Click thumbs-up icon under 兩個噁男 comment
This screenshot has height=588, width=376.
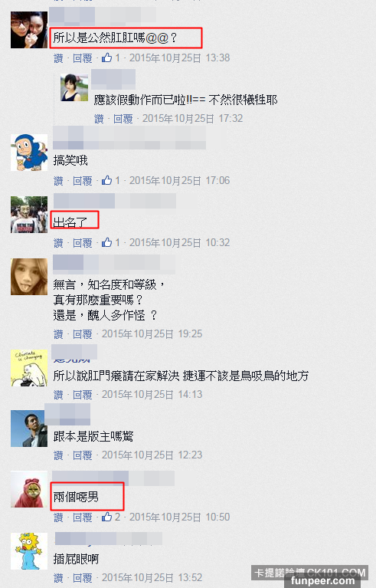[106, 517]
